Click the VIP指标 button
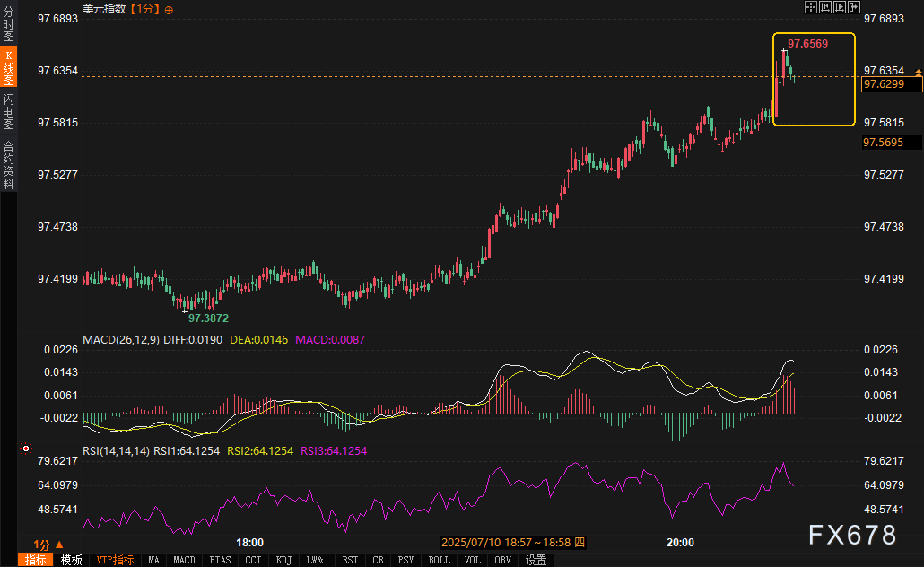Image resolution: width=924 pixels, height=567 pixels. click(x=115, y=560)
